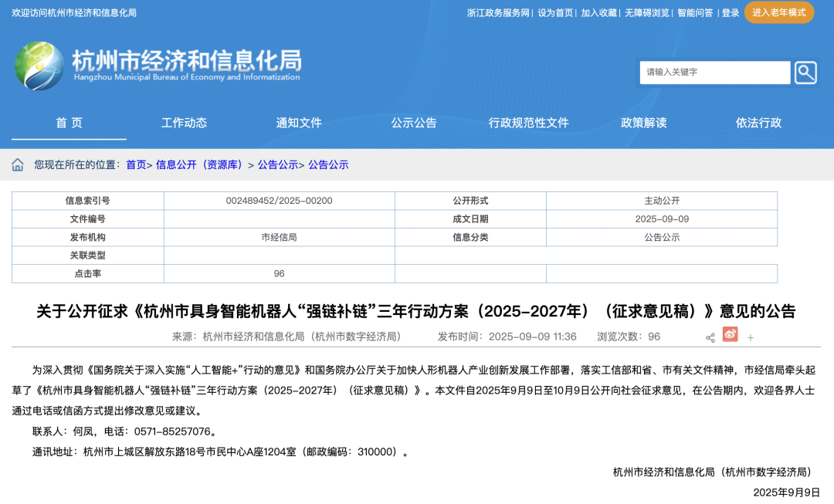
Task: Click index number 002489452/2025-00200 cell
Action: click(280, 201)
